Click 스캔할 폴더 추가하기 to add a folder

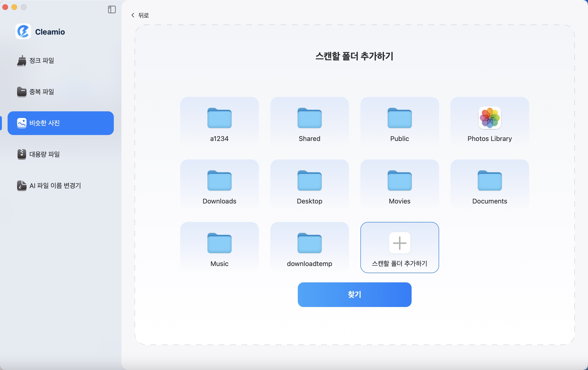399,248
